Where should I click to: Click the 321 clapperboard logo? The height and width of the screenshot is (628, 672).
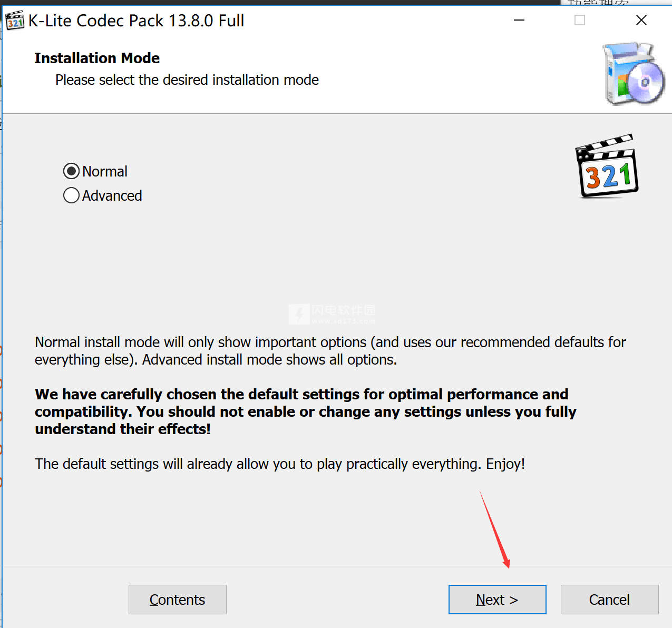(x=607, y=166)
